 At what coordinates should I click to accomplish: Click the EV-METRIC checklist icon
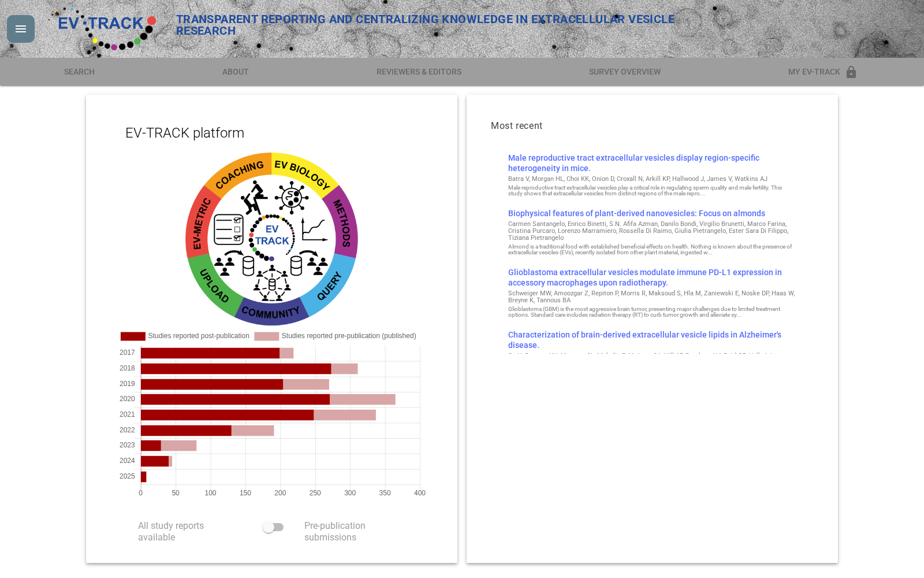[x=229, y=229]
